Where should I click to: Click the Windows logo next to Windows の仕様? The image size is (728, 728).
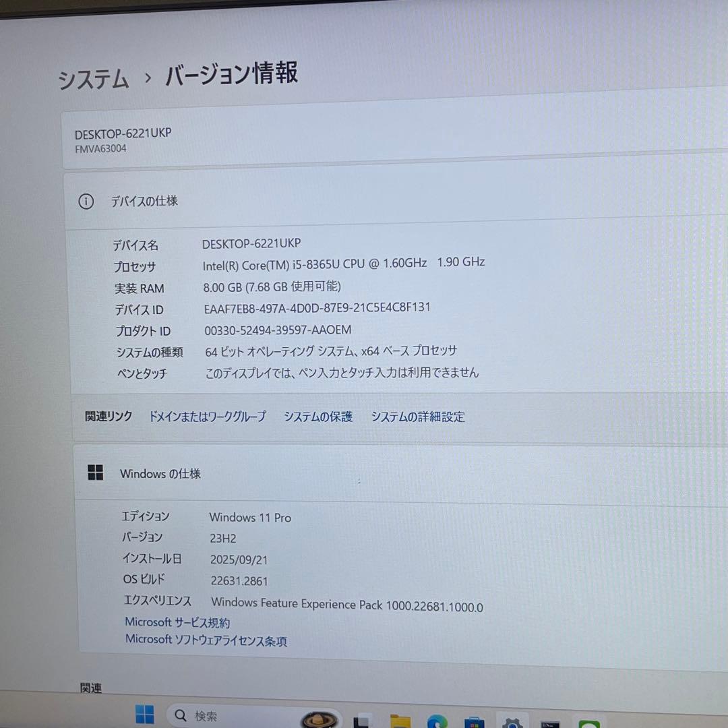pos(95,473)
